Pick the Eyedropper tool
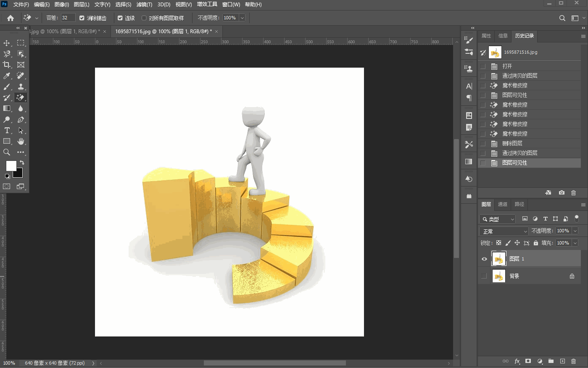This screenshot has height=368, width=588. point(7,76)
